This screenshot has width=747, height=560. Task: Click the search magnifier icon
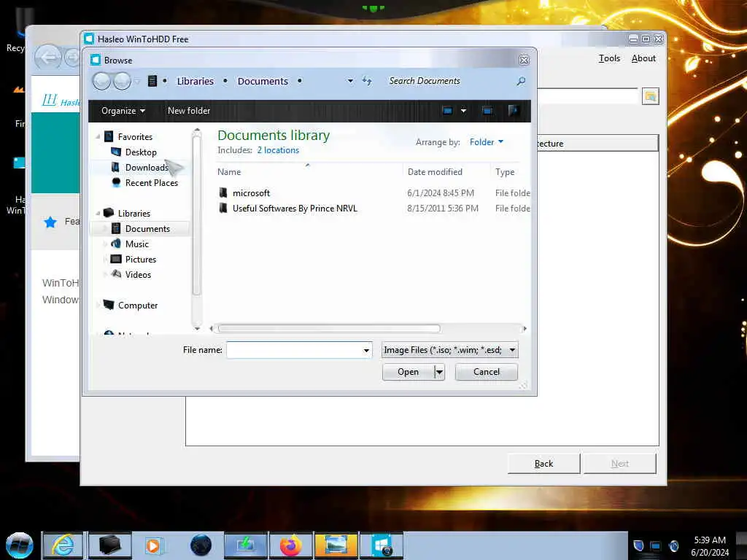521,82
